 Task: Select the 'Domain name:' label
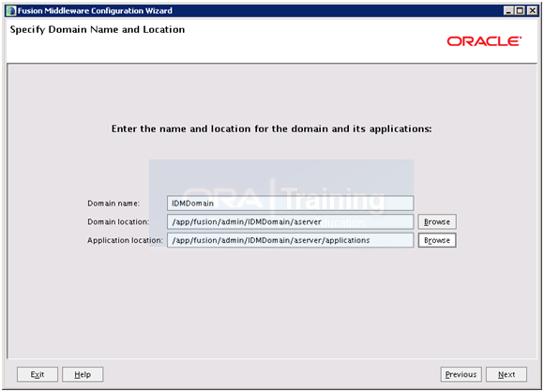[113, 204]
